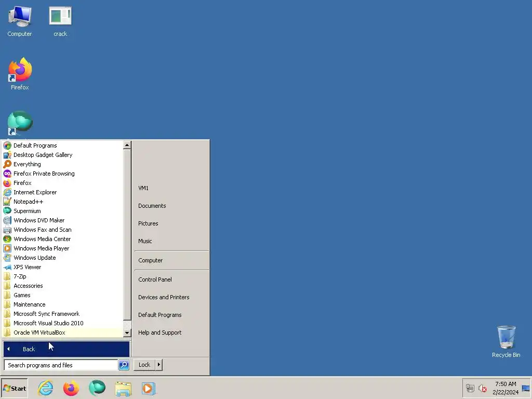Launch Notepad++
The width and height of the screenshot is (532, 399).
(62, 202)
